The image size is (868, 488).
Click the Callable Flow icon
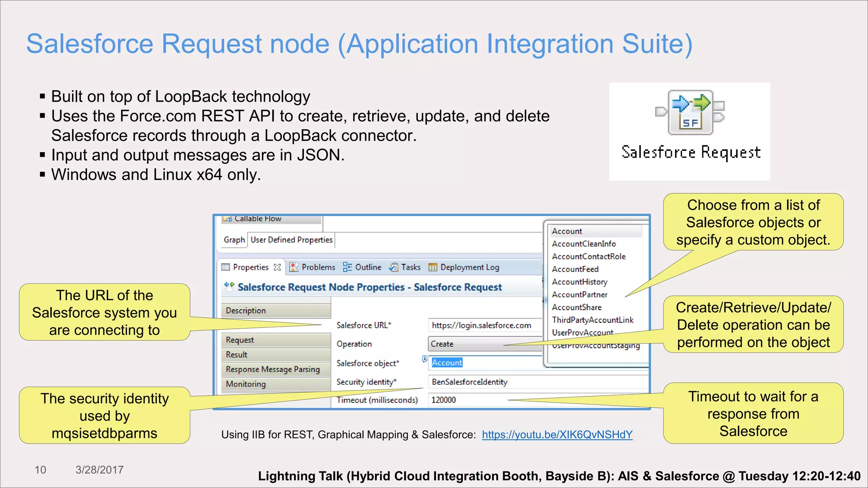[x=228, y=219]
